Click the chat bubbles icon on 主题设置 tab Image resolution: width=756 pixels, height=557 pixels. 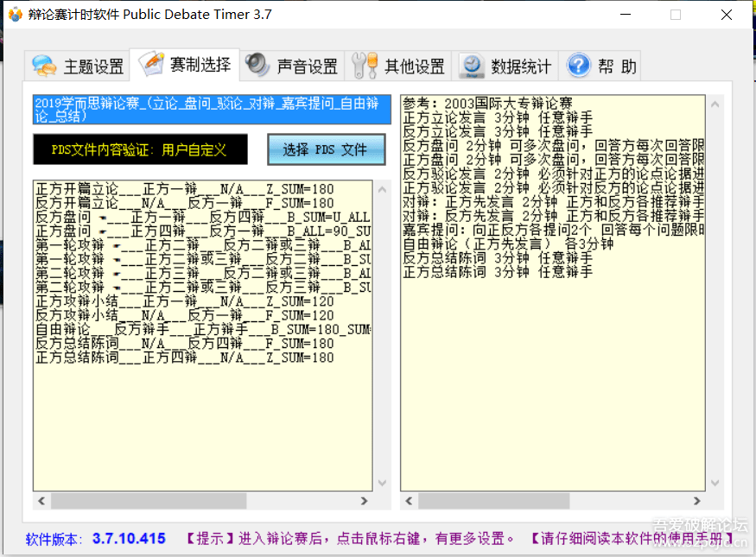[x=43, y=66]
